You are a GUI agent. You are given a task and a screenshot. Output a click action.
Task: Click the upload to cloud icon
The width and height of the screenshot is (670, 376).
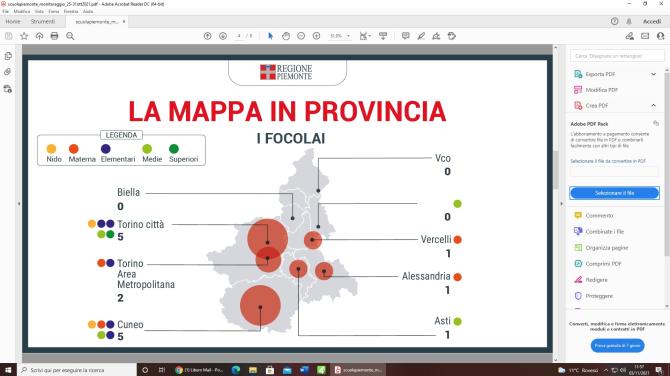[x=39, y=36]
